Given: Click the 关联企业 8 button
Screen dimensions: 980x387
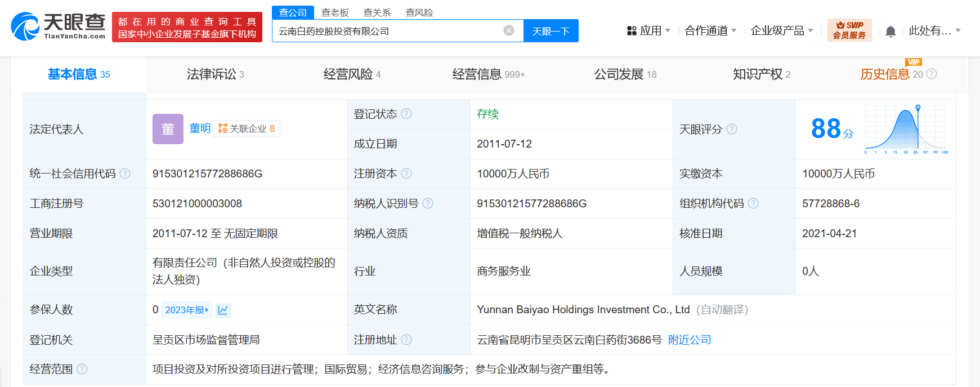Looking at the screenshot, I should [247, 128].
